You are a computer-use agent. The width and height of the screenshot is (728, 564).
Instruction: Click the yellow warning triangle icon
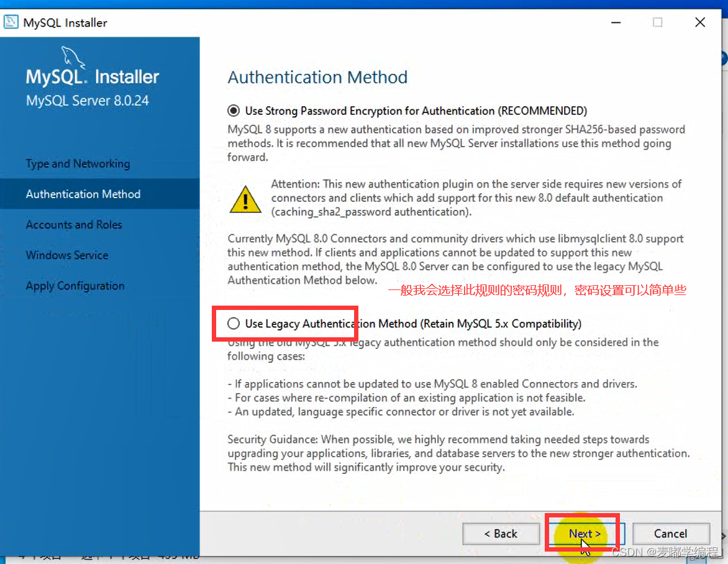(245, 200)
